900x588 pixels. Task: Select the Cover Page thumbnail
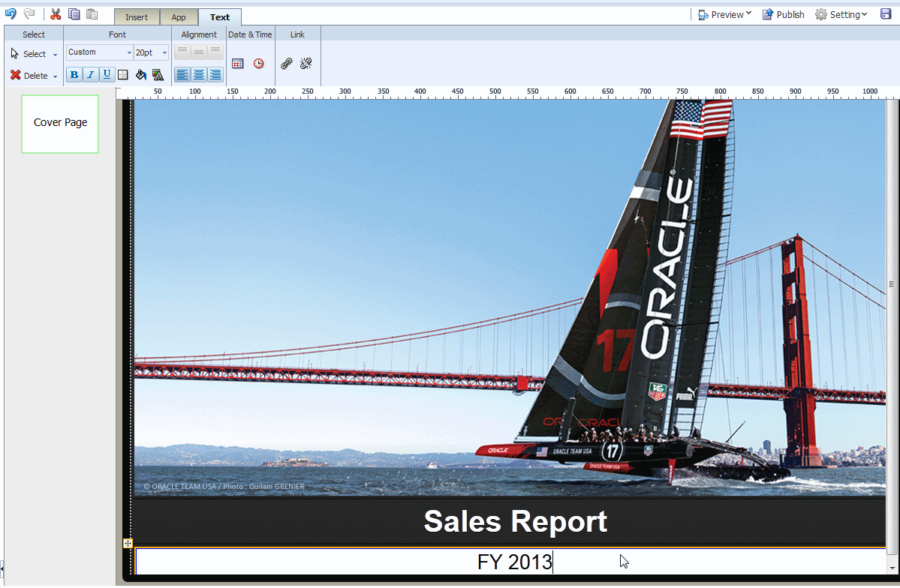[x=60, y=124]
